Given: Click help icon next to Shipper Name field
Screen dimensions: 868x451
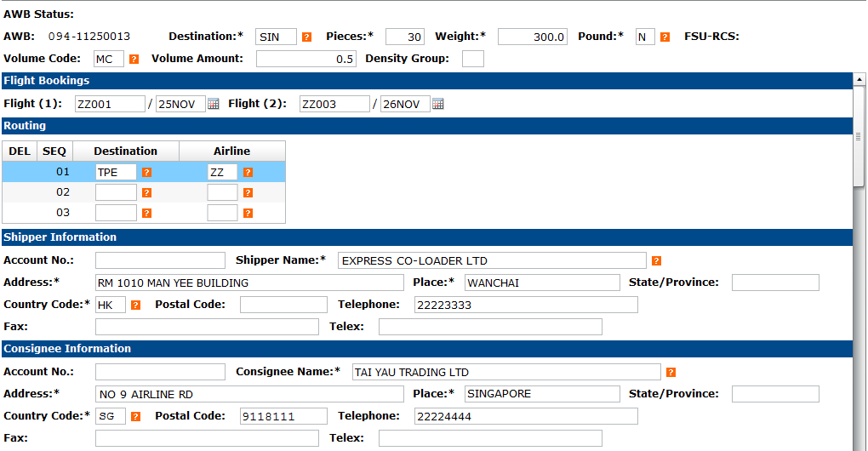Looking at the screenshot, I should click(x=656, y=260).
